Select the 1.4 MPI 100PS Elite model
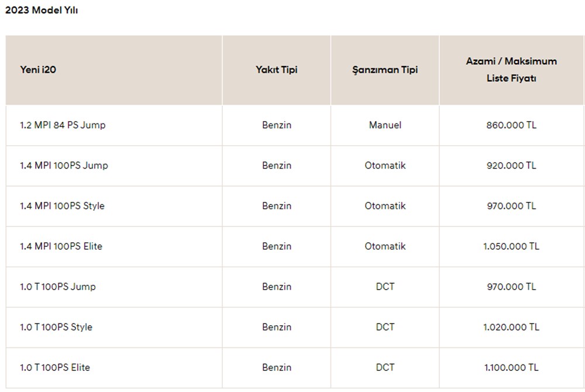 click(61, 246)
